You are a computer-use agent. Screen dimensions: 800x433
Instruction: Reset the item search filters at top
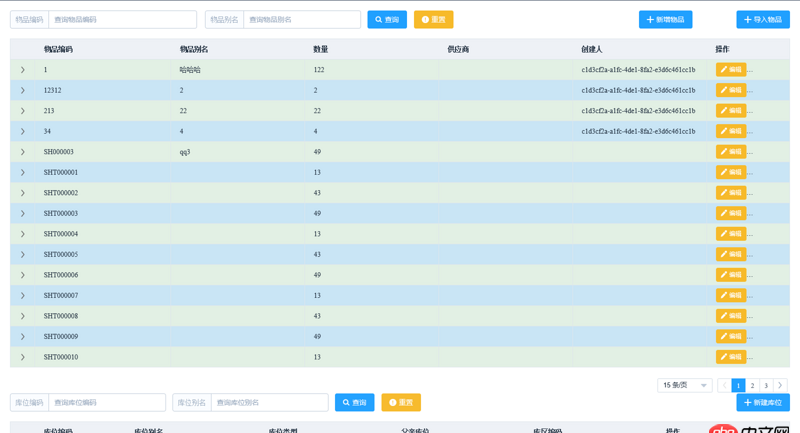tap(434, 19)
